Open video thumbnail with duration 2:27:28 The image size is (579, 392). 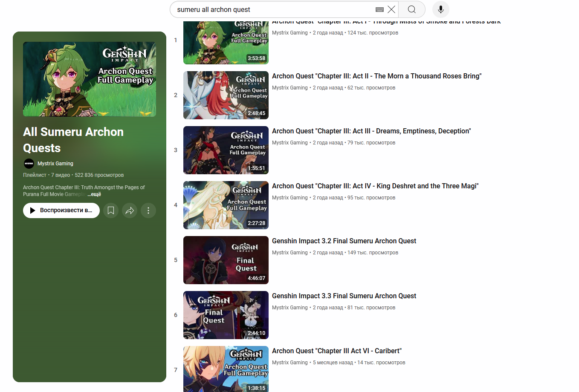click(x=226, y=205)
